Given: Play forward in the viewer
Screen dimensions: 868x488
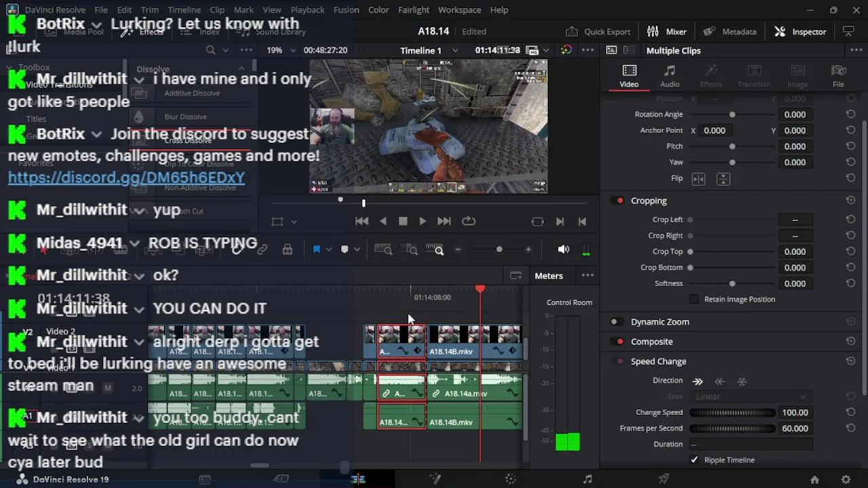Looking at the screenshot, I should coord(422,221).
